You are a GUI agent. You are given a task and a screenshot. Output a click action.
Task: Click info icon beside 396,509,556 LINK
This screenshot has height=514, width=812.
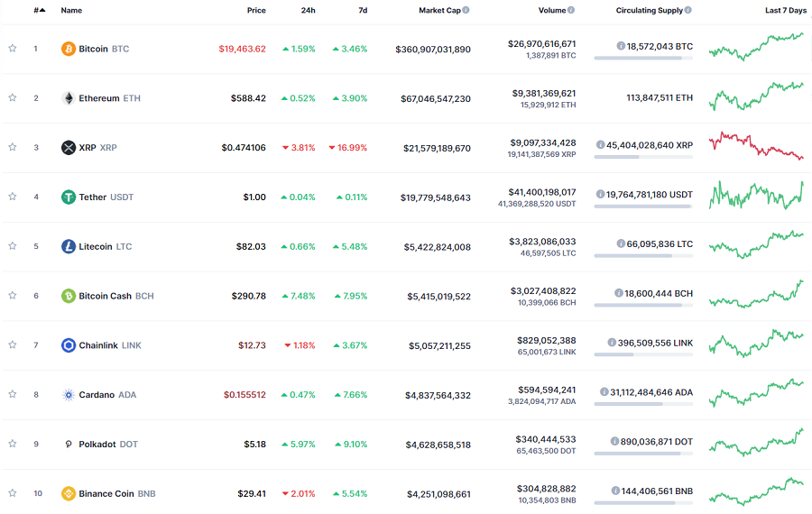[612, 343]
